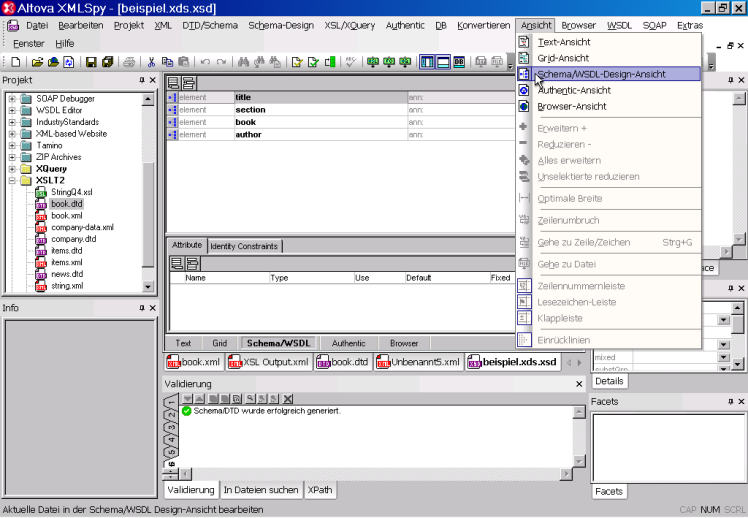Select Validierung result tab 3
This screenshot has height=518, width=748.
171,427
